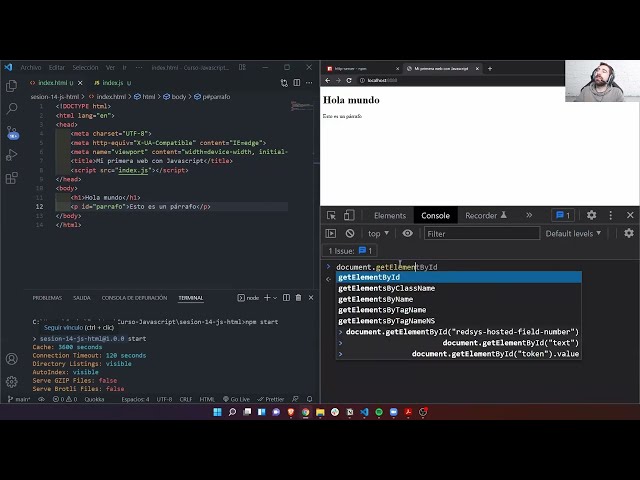Screen dimensions: 640x480
Task: Kill terminal with trash icon
Action: pos(298,298)
